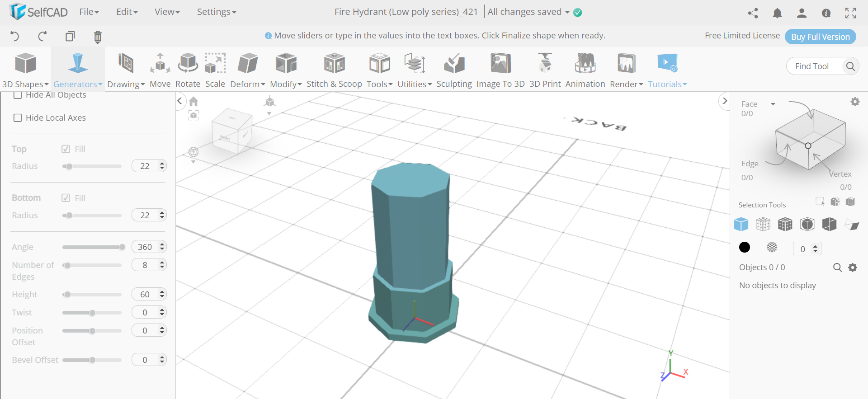Open Image To 3D tool
This screenshot has width=868, height=399.
click(x=500, y=70)
